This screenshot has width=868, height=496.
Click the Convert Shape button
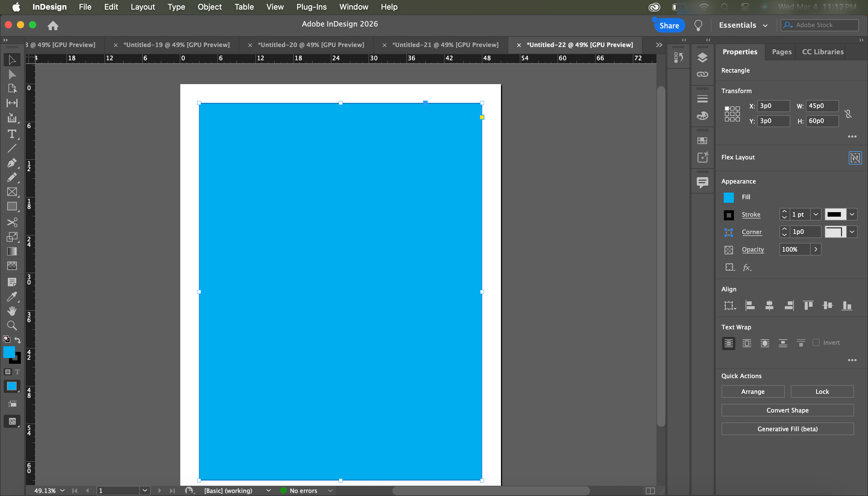coord(787,410)
